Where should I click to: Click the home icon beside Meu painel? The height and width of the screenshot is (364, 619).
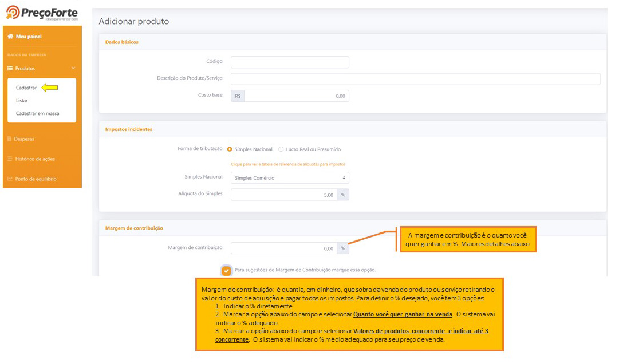(10, 37)
